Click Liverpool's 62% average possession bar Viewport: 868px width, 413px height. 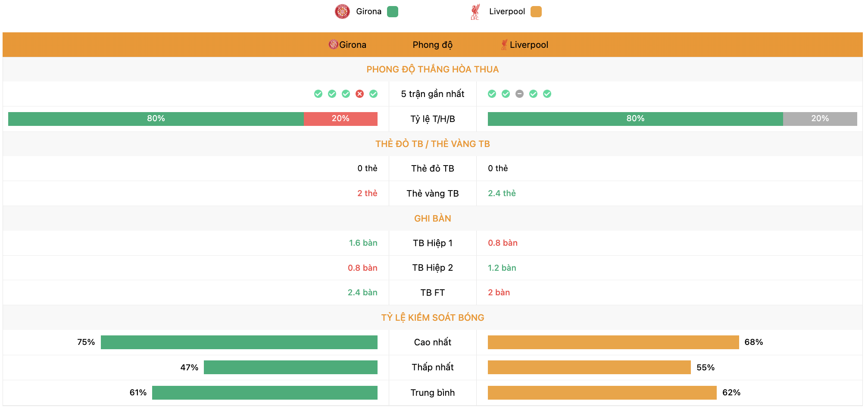coord(602,393)
